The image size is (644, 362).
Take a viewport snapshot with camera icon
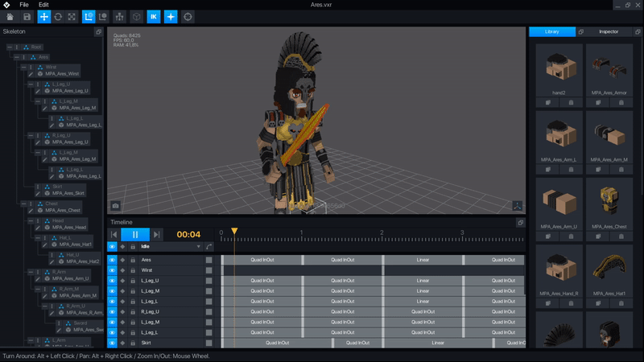[115, 206]
